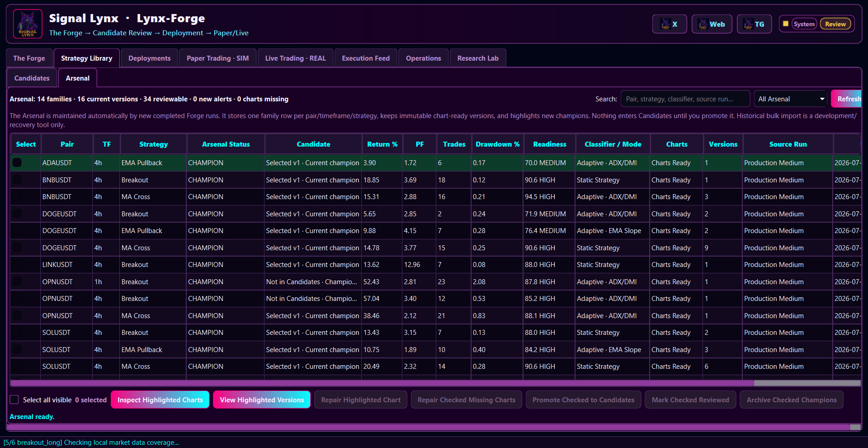Check the DOGEUSDT EMA Pullback row checkbox
The width and height of the screenshot is (868, 448).
[x=17, y=230]
